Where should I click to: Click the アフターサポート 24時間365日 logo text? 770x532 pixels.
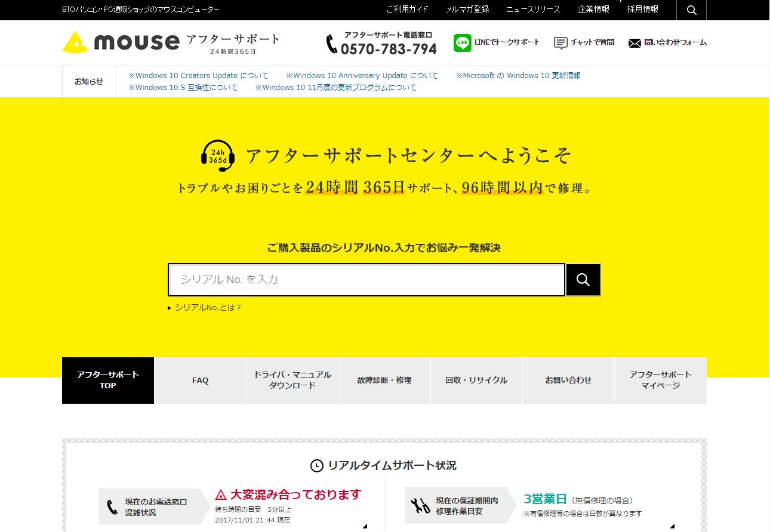233,44
